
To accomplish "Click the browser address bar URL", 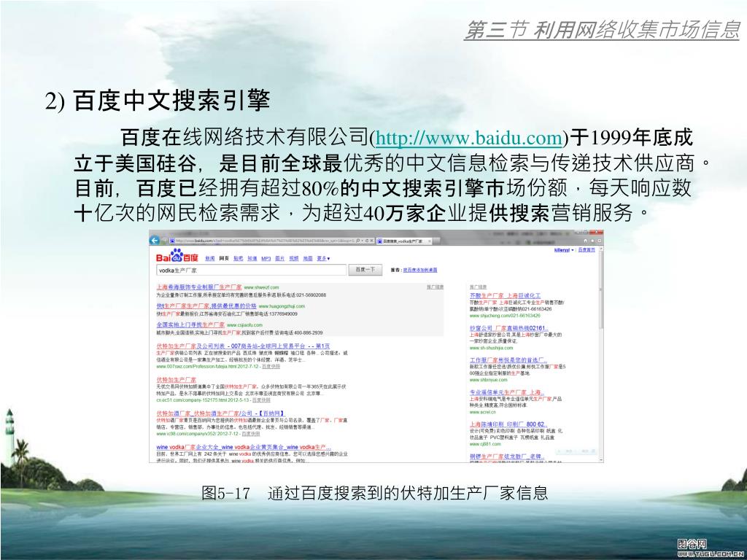I will pos(264,241).
